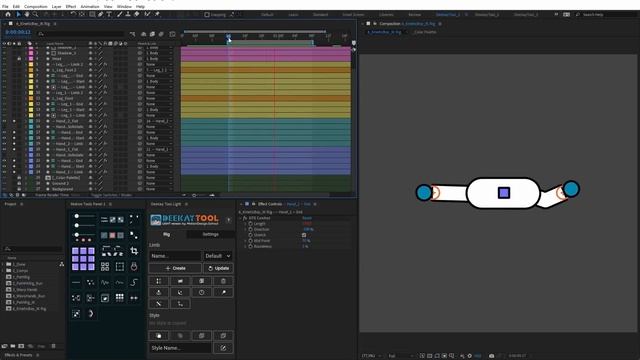Click the clock icon in Deekay Tool limb buttons

[202, 292]
